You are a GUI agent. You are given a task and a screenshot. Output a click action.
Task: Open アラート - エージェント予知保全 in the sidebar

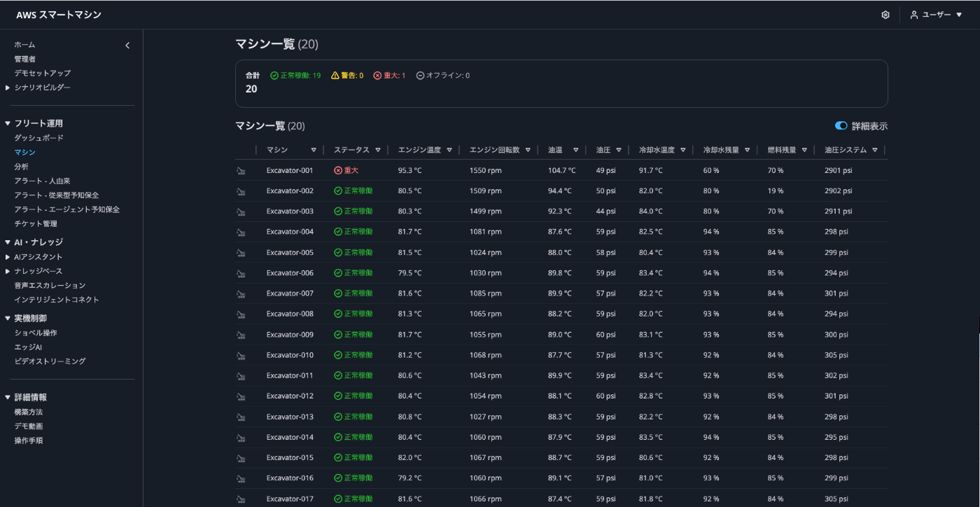[67, 209]
